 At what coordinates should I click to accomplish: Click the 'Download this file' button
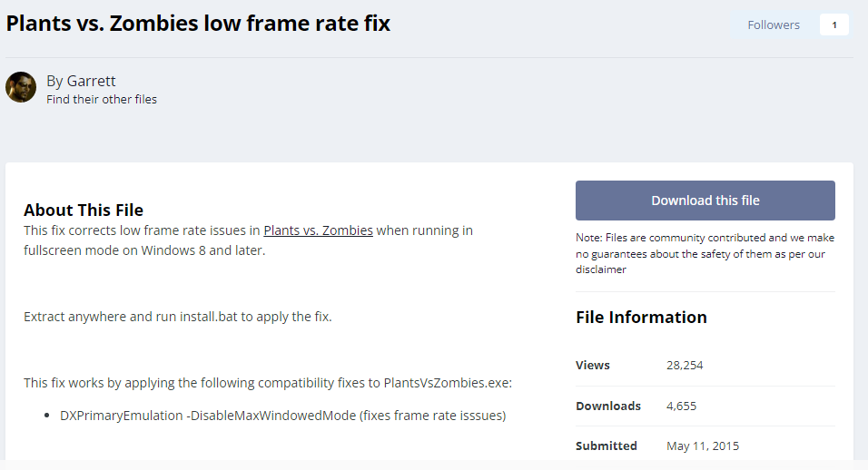tap(705, 201)
